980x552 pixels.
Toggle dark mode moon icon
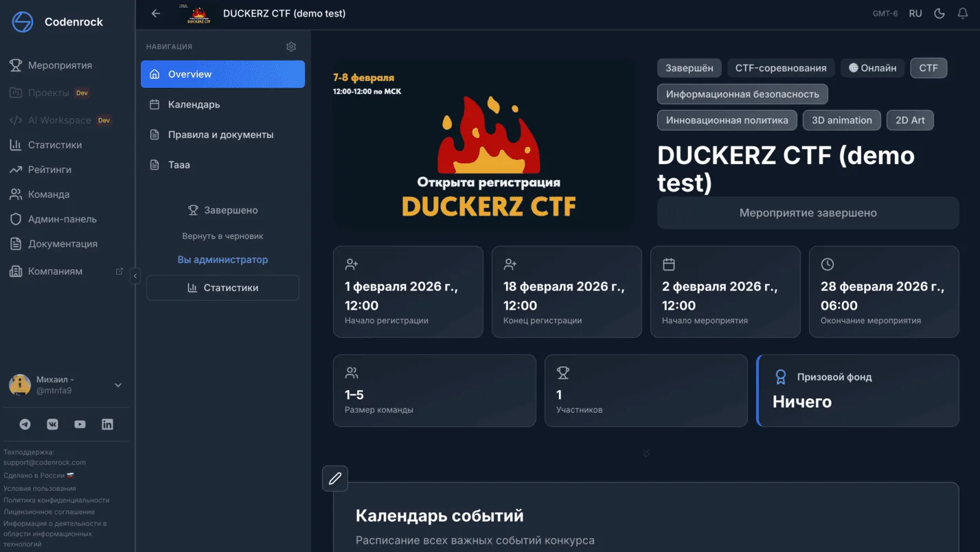pos(939,14)
